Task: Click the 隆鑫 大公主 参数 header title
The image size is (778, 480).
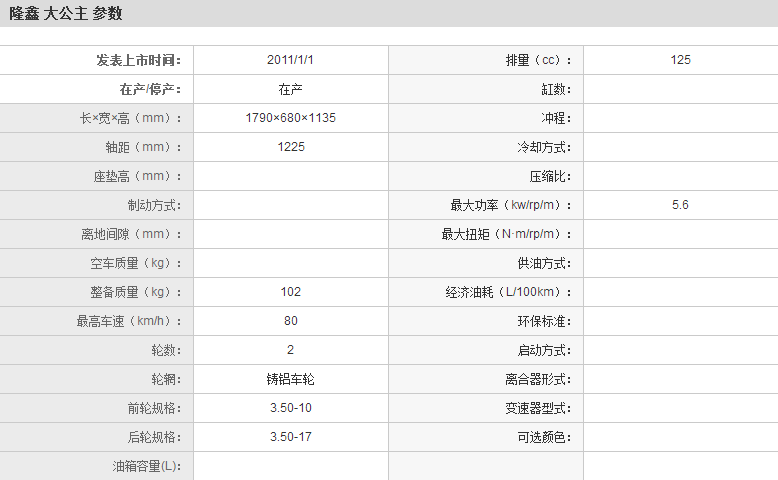Action: click(67, 14)
